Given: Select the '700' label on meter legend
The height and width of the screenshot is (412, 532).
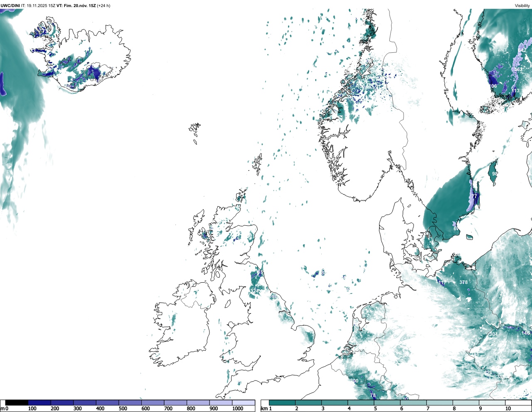Looking at the screenshot, I should [168, 409].
